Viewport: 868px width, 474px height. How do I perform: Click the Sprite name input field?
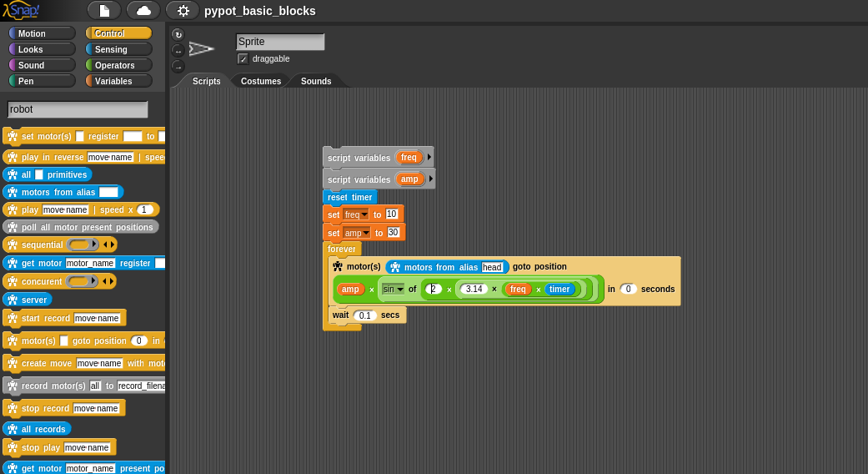[x=279, y=42]
